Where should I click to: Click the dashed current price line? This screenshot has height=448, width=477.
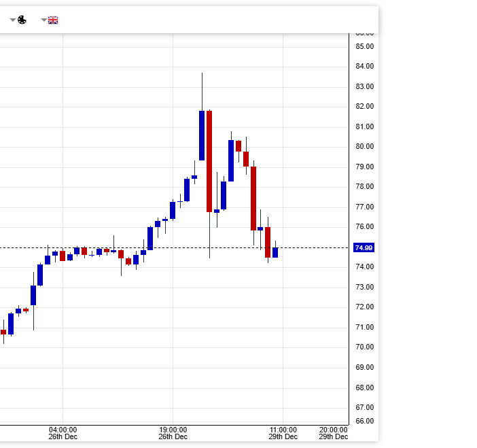(313, 247)
